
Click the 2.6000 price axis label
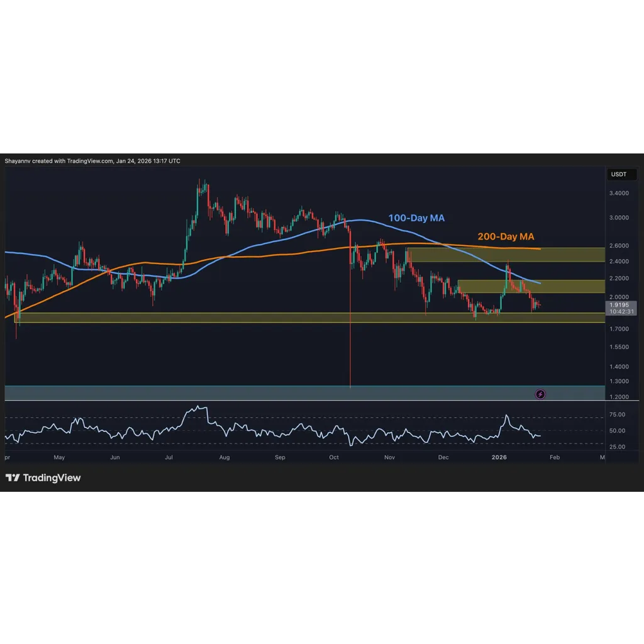619,246
